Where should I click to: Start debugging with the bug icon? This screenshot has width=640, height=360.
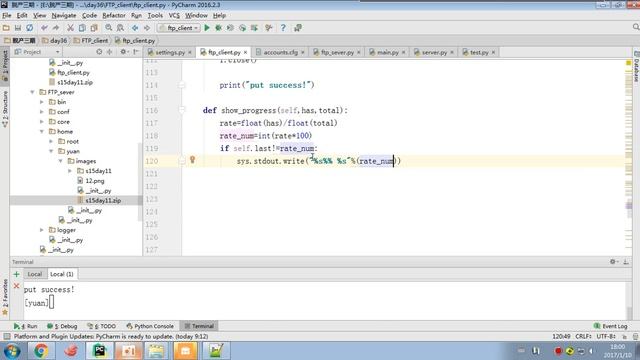[218, 28]
